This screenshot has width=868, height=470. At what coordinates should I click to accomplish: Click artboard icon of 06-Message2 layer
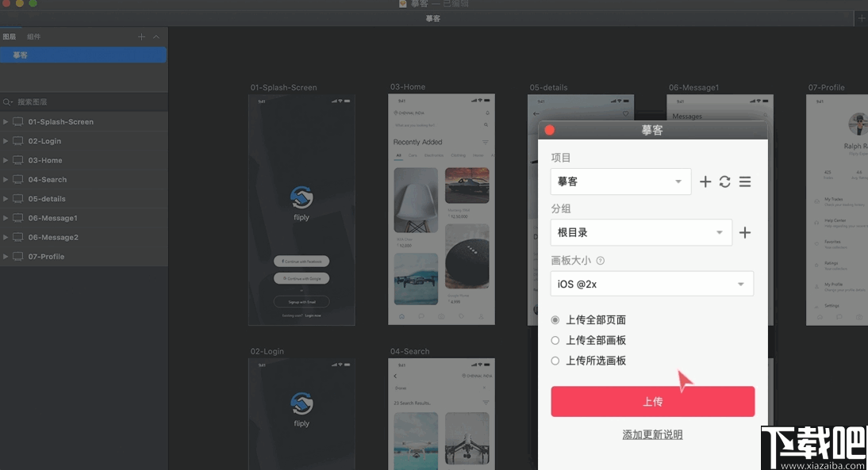tap(17, 237)
